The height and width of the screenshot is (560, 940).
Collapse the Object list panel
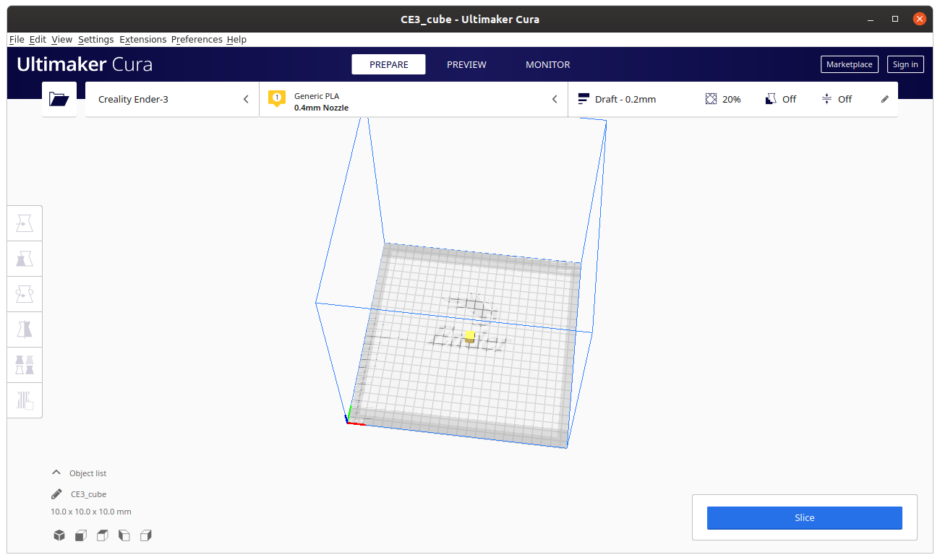pos(56,473)
